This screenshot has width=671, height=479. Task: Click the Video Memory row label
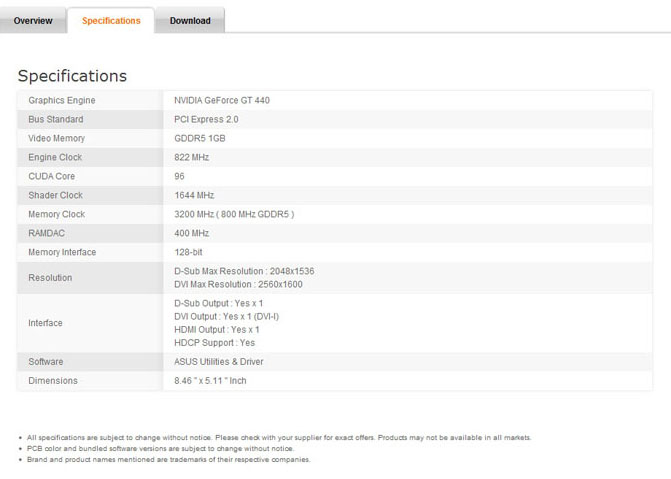coord(57,138)
